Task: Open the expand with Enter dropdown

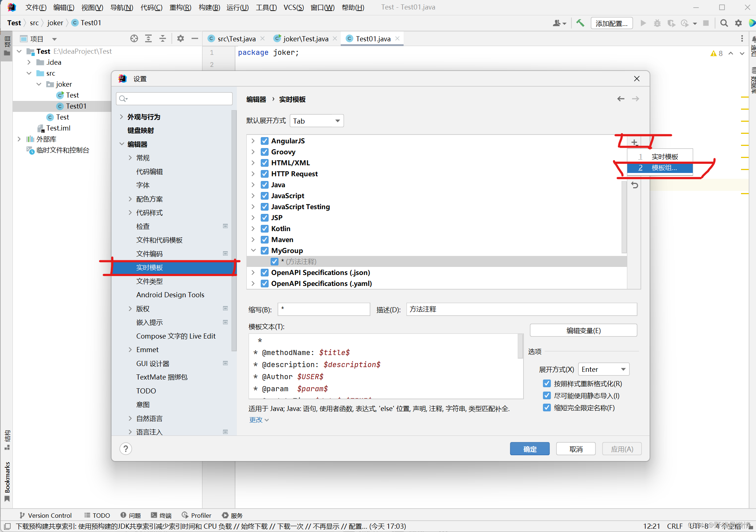Action: click(603, 369)
